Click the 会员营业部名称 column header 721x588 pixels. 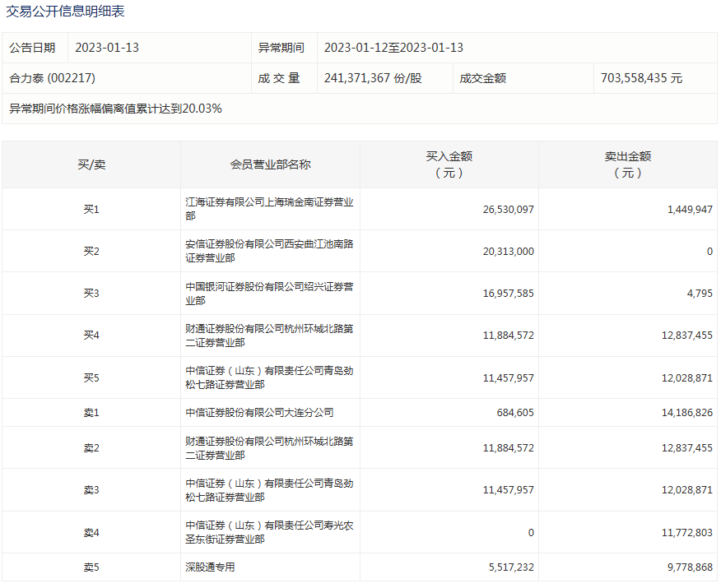270,164
